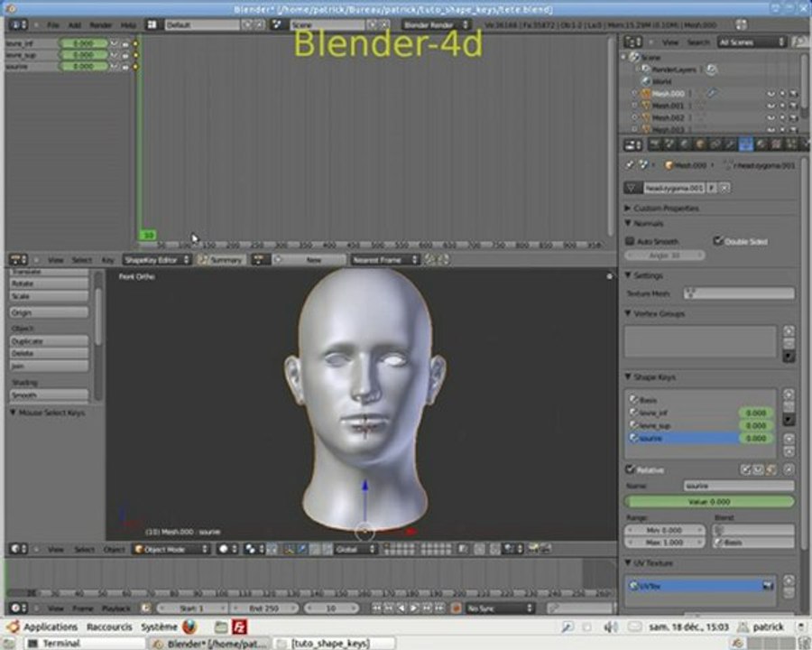Collapse the Vertex Groups panel
Viewport: 812px width, 650px height.
(628, 313)
